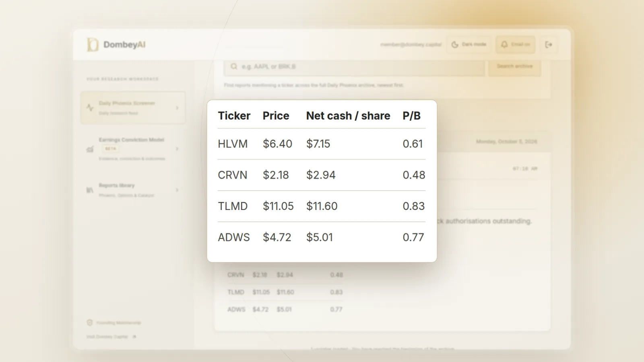Screen dimensions: 644x362
Task: Click the search magnifier icon
Action: tap(234, 66)
